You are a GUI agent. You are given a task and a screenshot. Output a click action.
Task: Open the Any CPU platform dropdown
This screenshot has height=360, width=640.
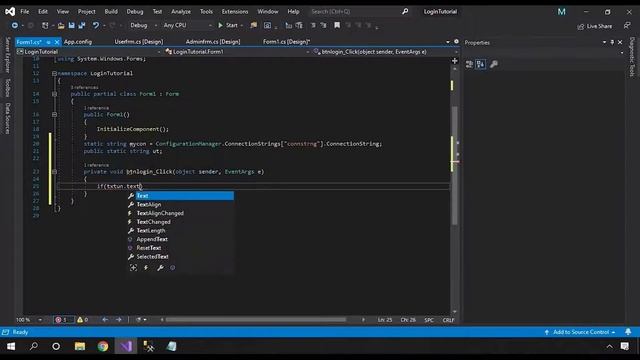click(x=187, y=25)
